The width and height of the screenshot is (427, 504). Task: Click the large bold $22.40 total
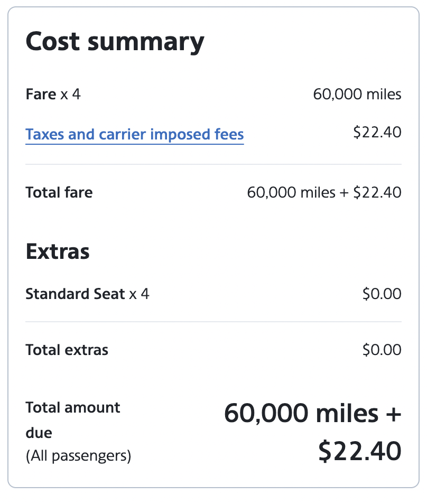click(359, 451)
